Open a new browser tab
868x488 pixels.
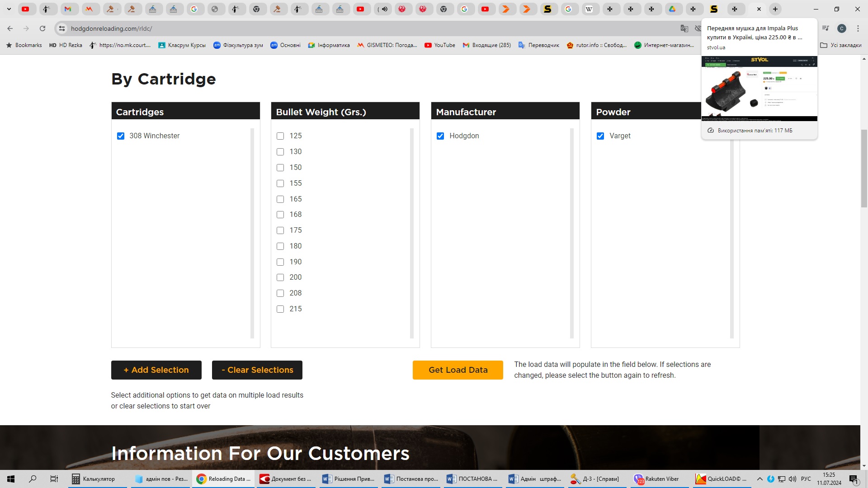[x=775, y=9]
